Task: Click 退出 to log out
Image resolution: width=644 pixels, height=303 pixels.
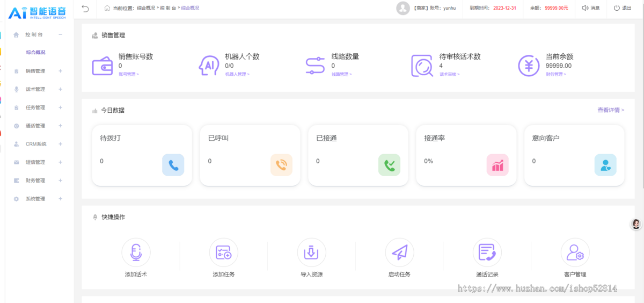Action: point(626,8)
